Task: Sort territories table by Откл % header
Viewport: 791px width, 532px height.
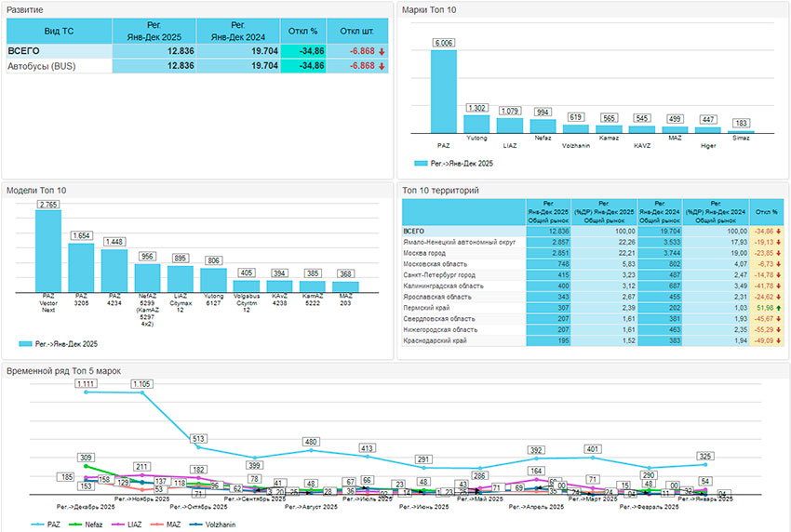Action: click(x=767, y=212)
